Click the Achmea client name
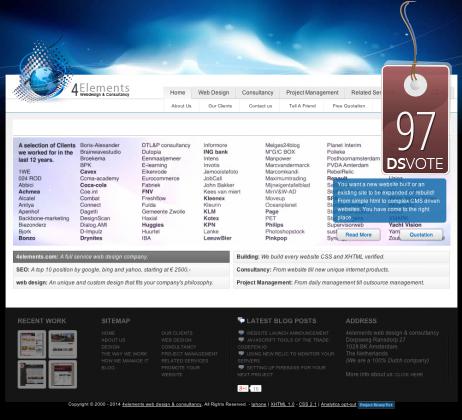 tap(29, 192)
